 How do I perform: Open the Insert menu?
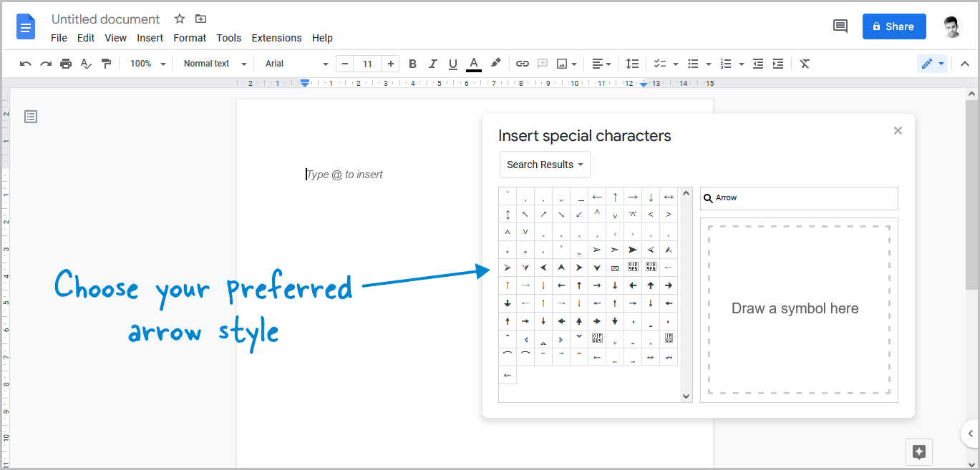150,38
